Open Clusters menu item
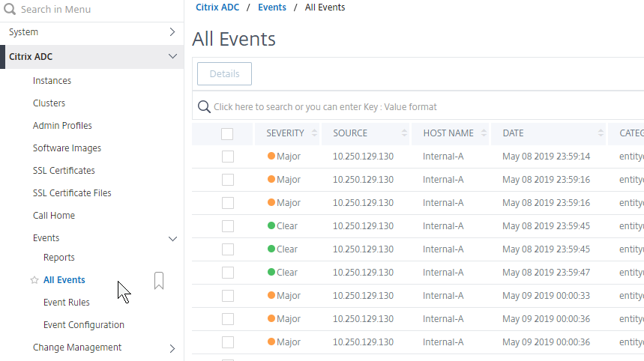644x361 pixels. [x=49, y=103]
